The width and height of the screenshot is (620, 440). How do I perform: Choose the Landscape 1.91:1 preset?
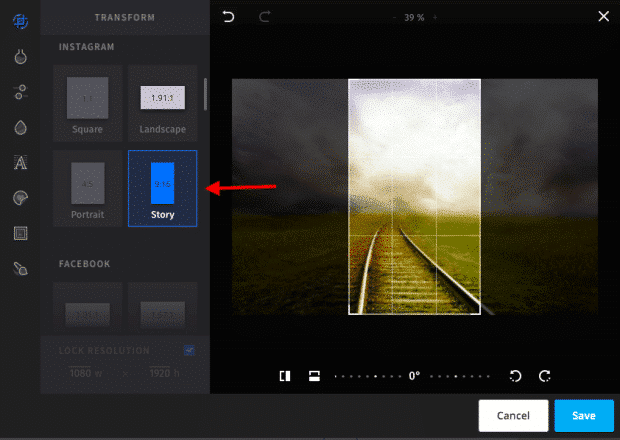point(163,103)
